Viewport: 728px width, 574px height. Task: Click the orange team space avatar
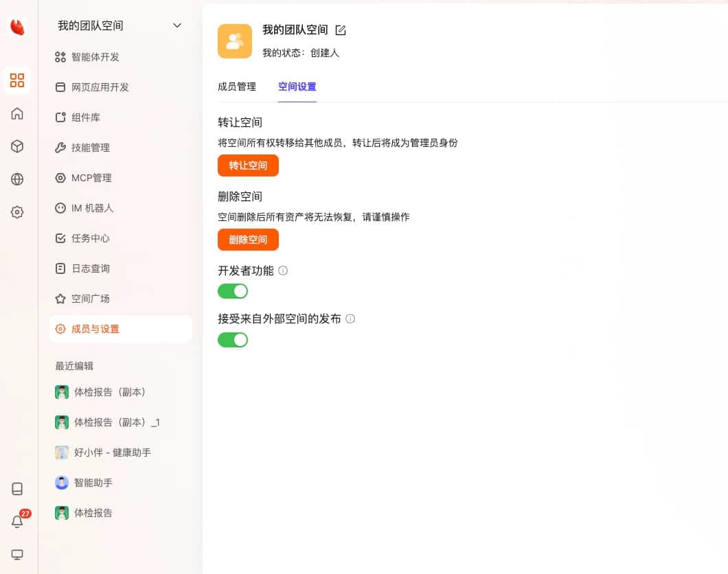tap(235, 41)
